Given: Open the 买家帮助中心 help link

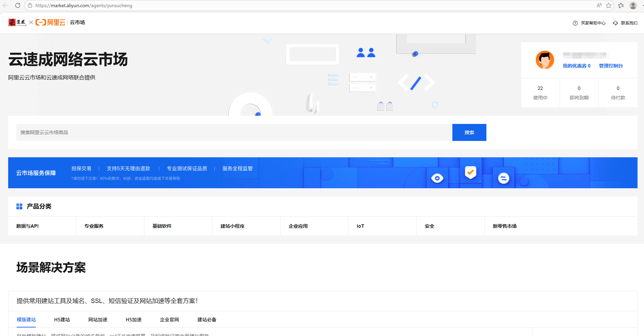Looking at the screenshot, I should tap(589, 23).
